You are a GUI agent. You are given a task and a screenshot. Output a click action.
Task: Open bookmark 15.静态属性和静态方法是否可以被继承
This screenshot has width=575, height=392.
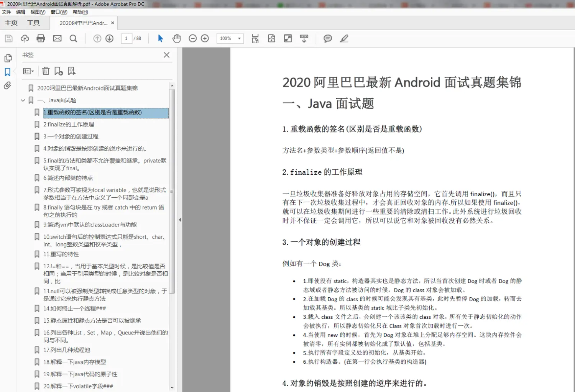tap(92, 321)
